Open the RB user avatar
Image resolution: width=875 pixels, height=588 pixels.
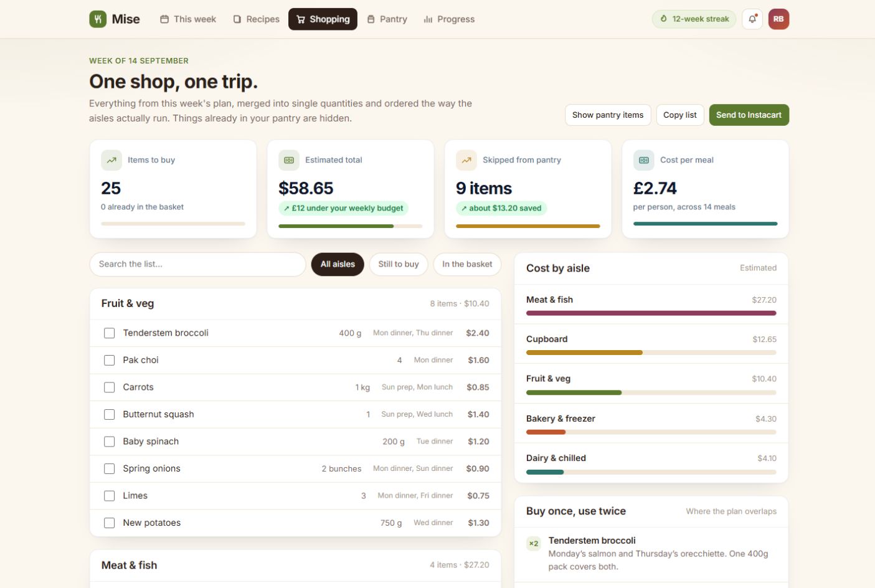click(x=778, y=19)
